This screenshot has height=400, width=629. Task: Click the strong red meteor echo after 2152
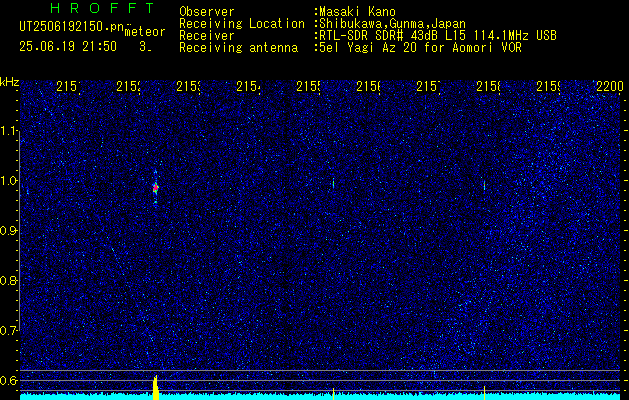[156, 187]
